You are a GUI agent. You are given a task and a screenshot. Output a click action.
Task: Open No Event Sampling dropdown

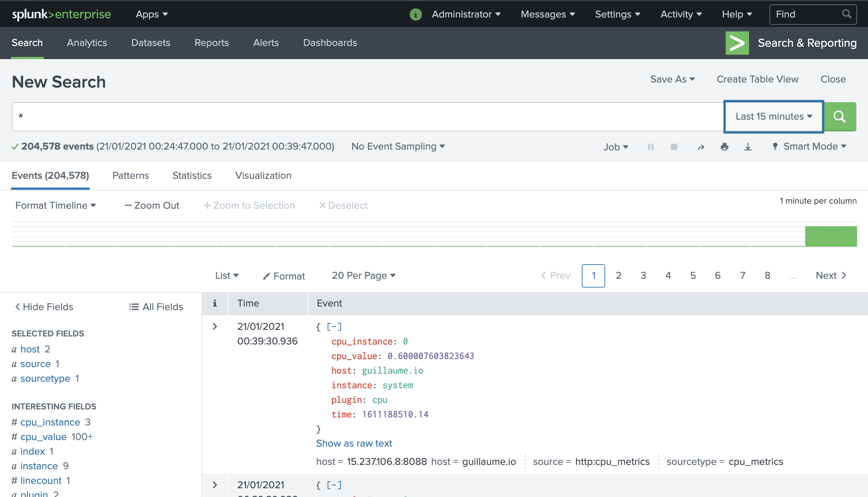(398, 146)
